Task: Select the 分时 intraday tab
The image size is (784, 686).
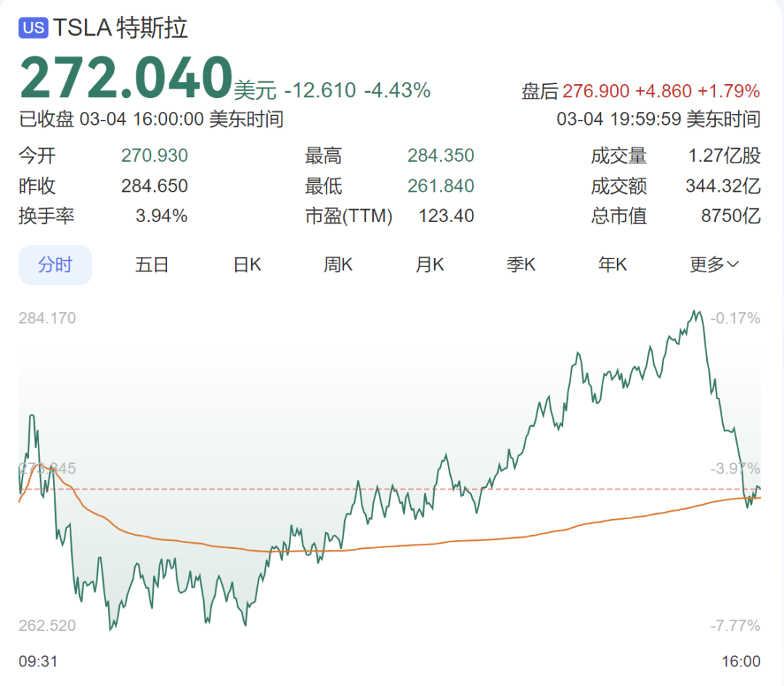Action: tap(55, 265)
